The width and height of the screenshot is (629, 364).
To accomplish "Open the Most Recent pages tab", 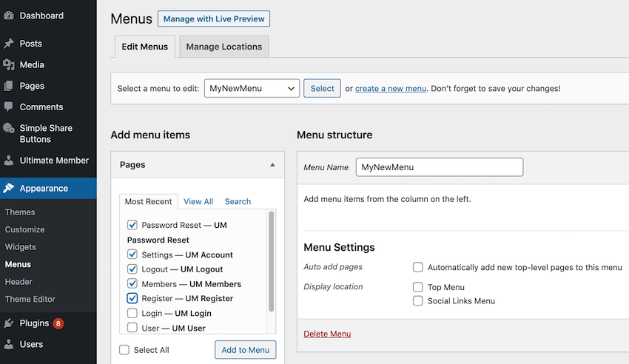I will click(x=148, y=202).
